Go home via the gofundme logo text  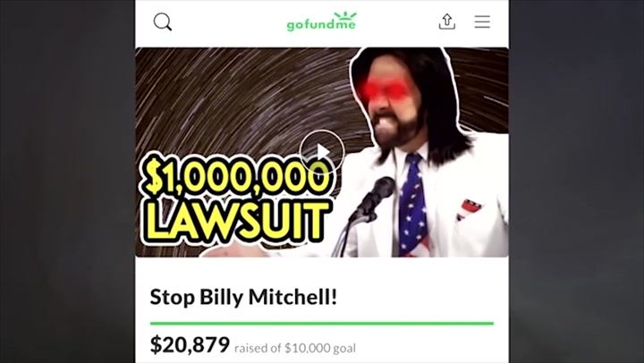321,25
